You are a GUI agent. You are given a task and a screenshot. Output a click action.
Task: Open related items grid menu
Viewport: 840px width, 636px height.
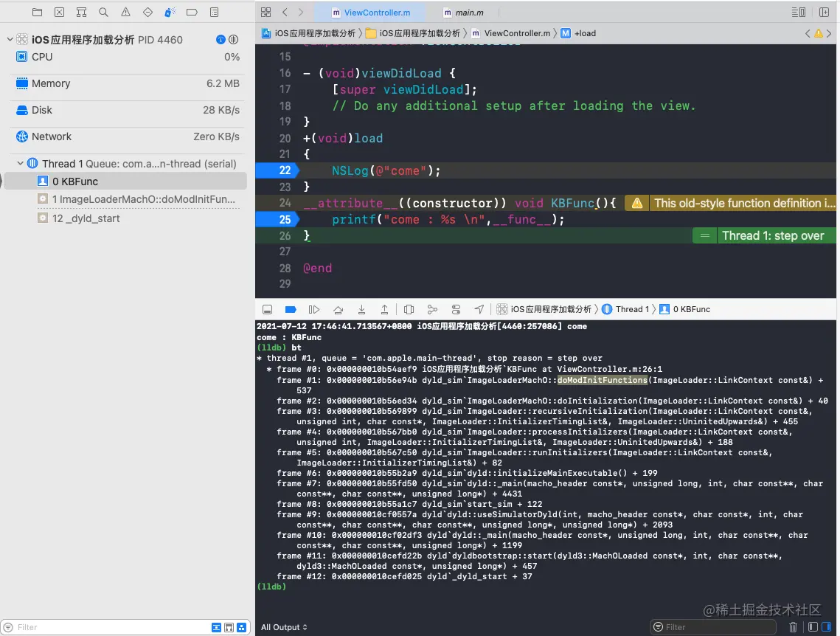tap(265, 12)
